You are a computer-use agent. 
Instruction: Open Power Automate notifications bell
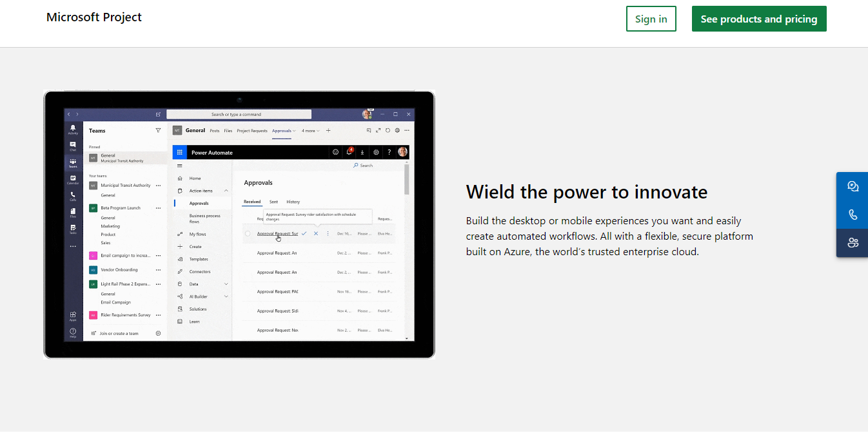(350, 152)
